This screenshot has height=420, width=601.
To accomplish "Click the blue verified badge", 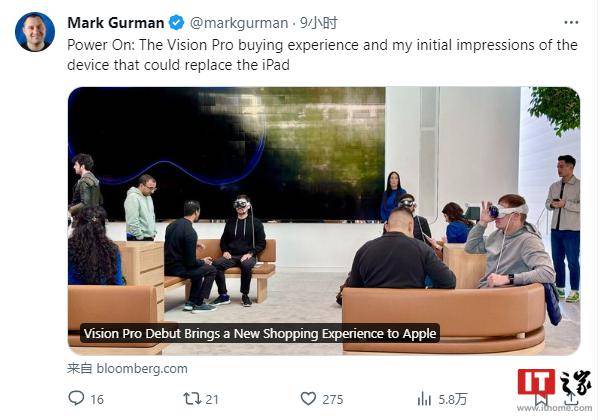I will click(177, 22).
